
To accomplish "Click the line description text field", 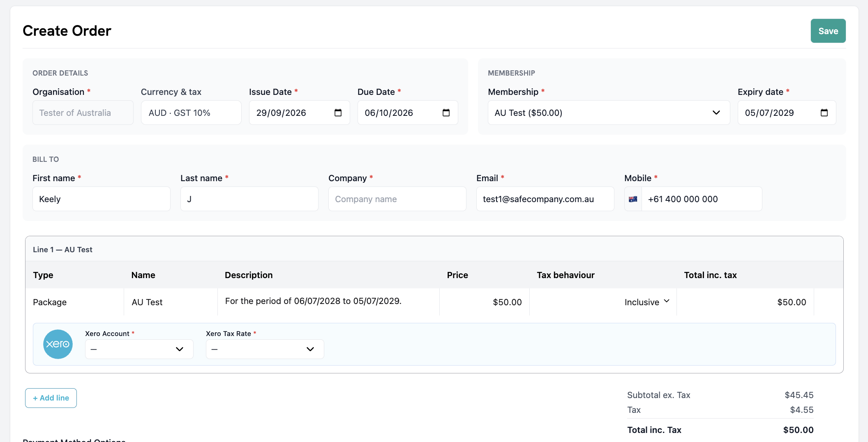I will [329, 302].
